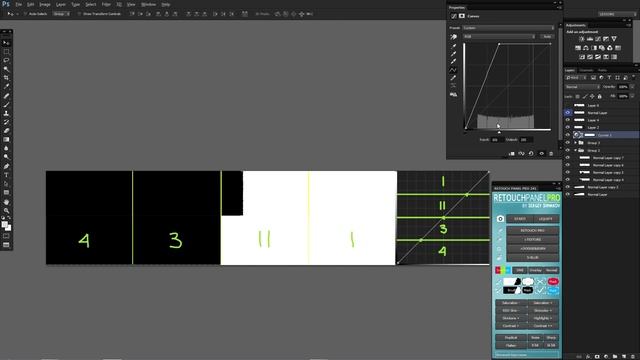Pick the white point eyedropper in Curves
Screen dimensions: 640x360
pyautogui.click(x=453, y=62)
